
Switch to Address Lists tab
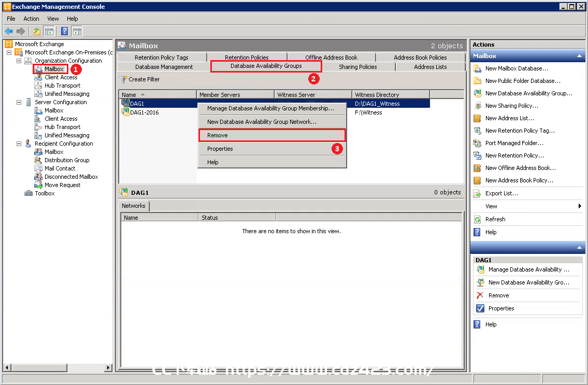tap(430, 67)
